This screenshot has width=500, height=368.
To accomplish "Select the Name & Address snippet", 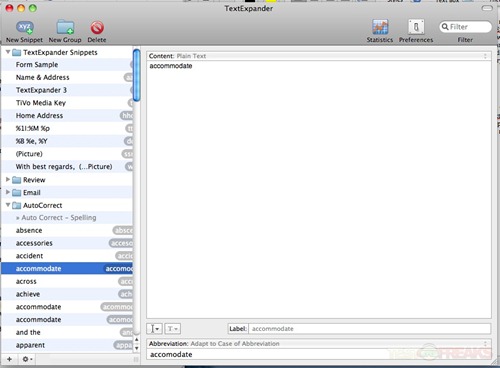I will [x=67, y=77].
